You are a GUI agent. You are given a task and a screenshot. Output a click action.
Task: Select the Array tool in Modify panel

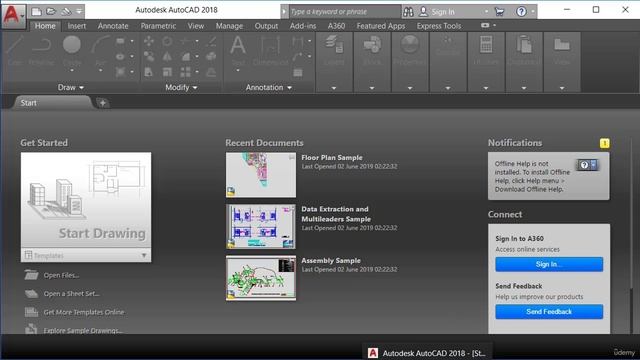[x=185, y=72]
